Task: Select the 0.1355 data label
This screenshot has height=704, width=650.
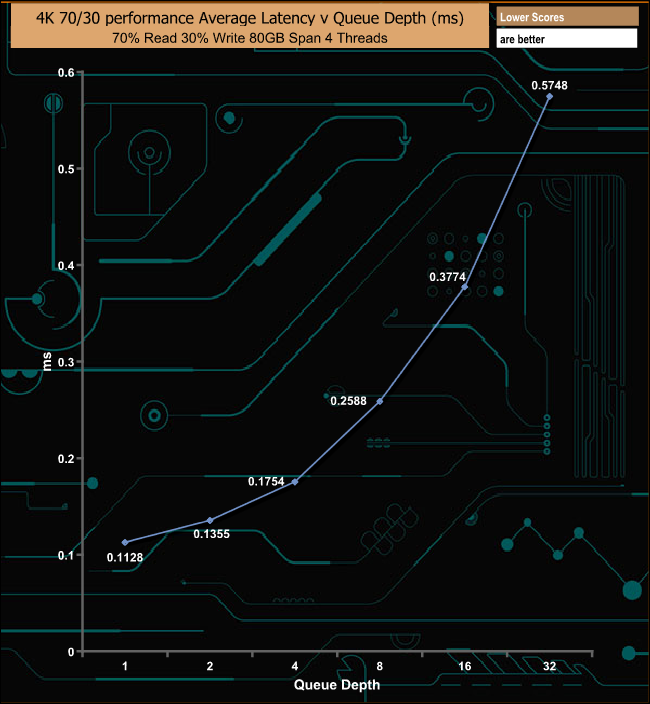Action: pos(212,534)
